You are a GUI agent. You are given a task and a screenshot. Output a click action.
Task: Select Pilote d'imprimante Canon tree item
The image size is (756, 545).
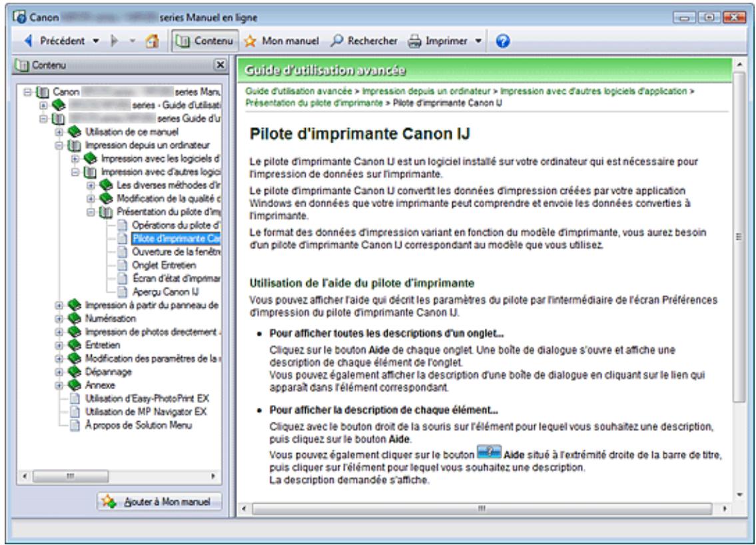click(x=175, y=239)
